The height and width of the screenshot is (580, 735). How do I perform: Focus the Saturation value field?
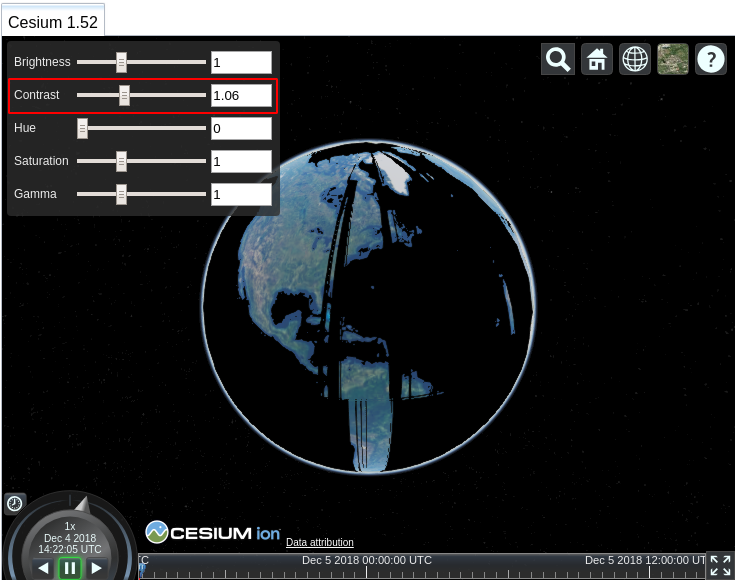(x=241, y=161)
